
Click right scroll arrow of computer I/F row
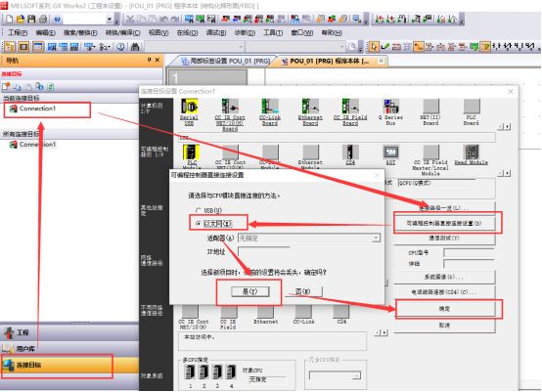click(508, 127)
